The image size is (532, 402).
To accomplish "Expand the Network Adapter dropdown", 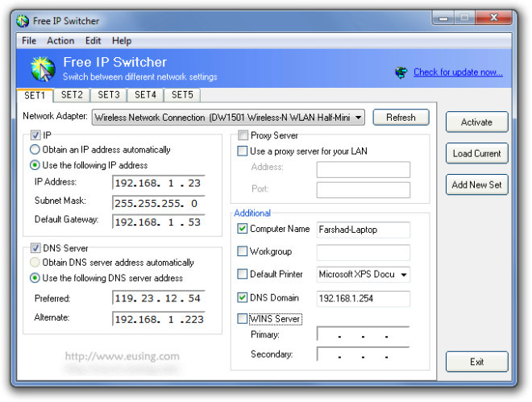I will coord(358,118).
